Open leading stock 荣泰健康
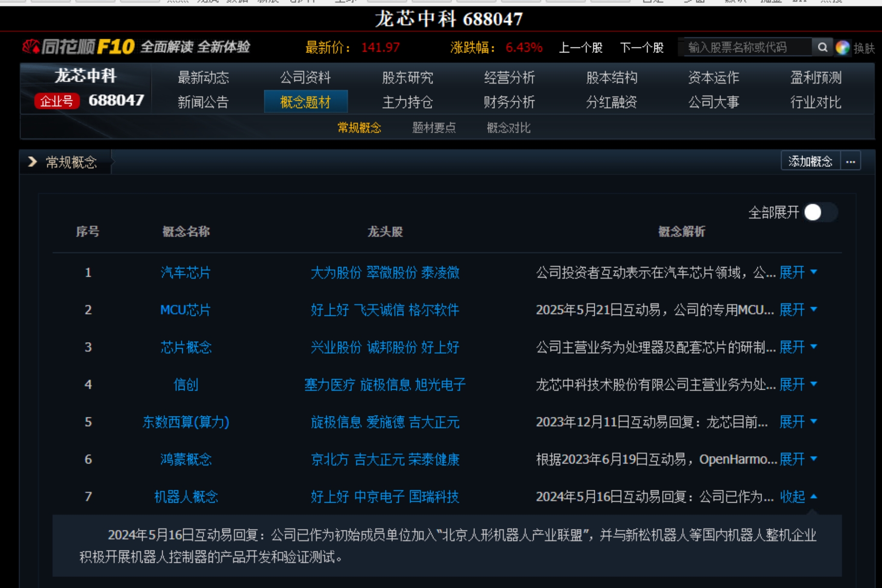The width and height of the screenshot is (882, 588). pos(434,459)
